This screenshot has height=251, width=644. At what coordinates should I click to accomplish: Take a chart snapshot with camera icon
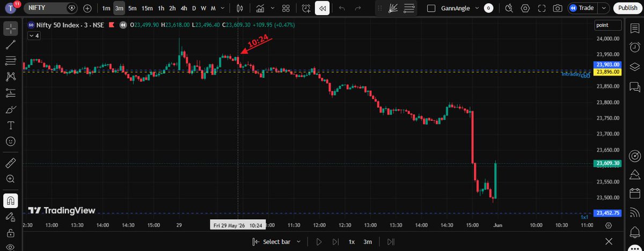tap(558, 8)
